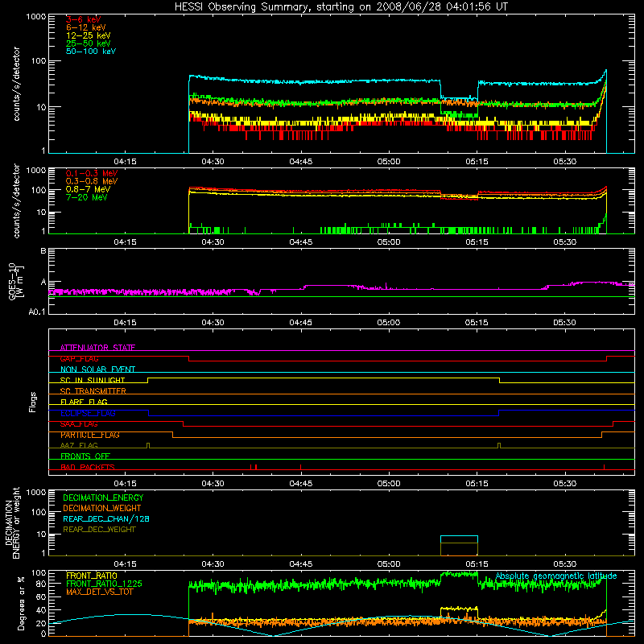Select the SAA_FLAG label

tap(79, 424)
